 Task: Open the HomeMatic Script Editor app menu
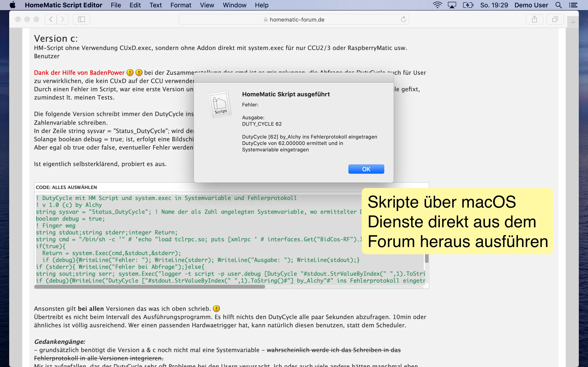[63, 5]
